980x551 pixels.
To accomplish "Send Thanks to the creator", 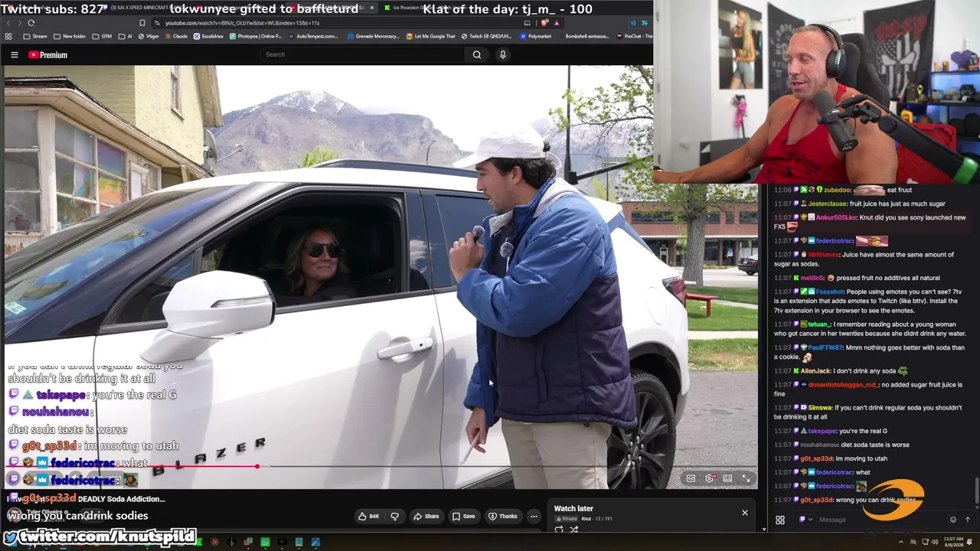I will pos(502,517).
